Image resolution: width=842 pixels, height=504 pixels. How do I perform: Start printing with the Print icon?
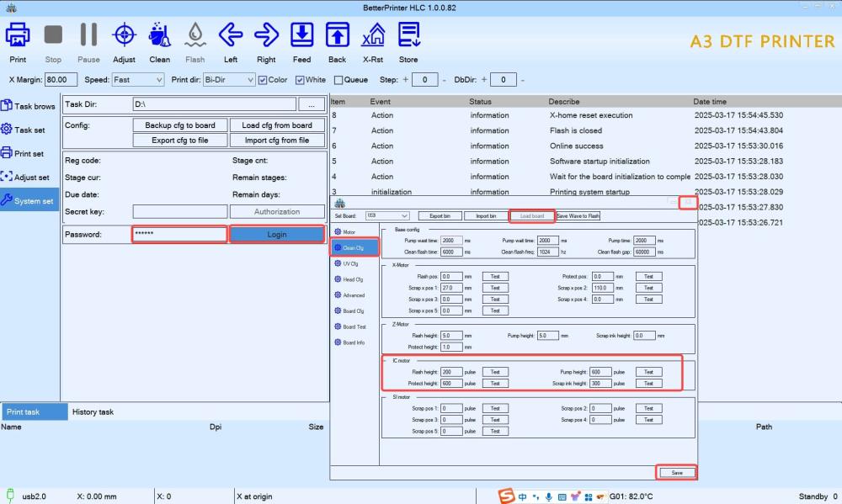(17, 35)
